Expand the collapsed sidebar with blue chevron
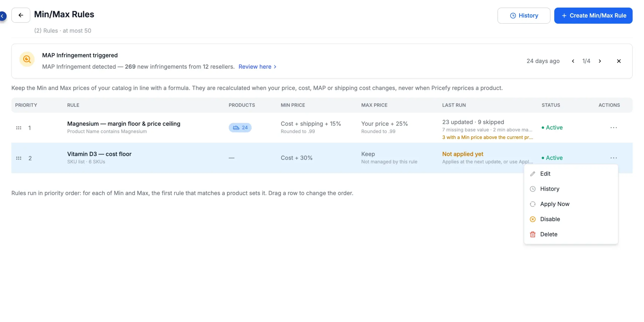The width and height of the screenshot is (644, 322). (x=2, y=16)
